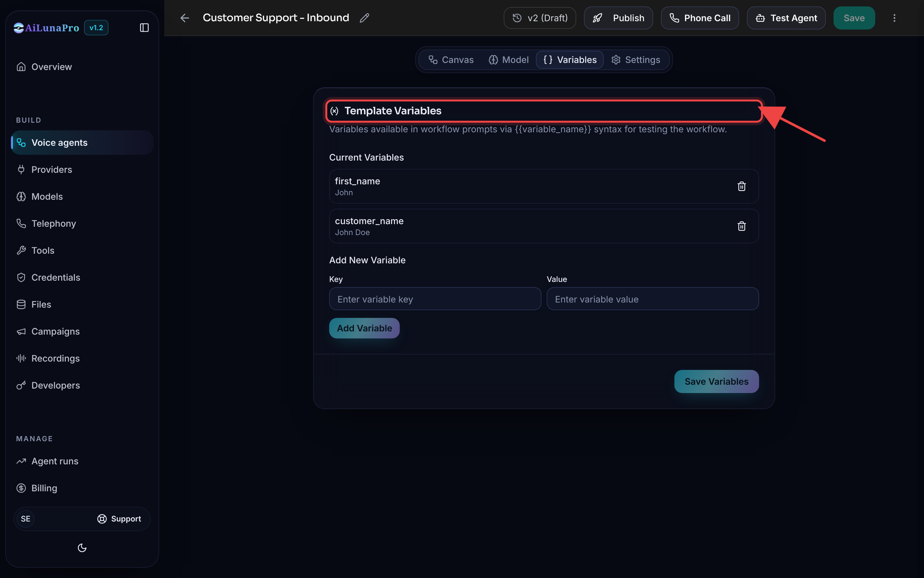
Task: Edit agent name with pencil icon
Action: [364, 18]
